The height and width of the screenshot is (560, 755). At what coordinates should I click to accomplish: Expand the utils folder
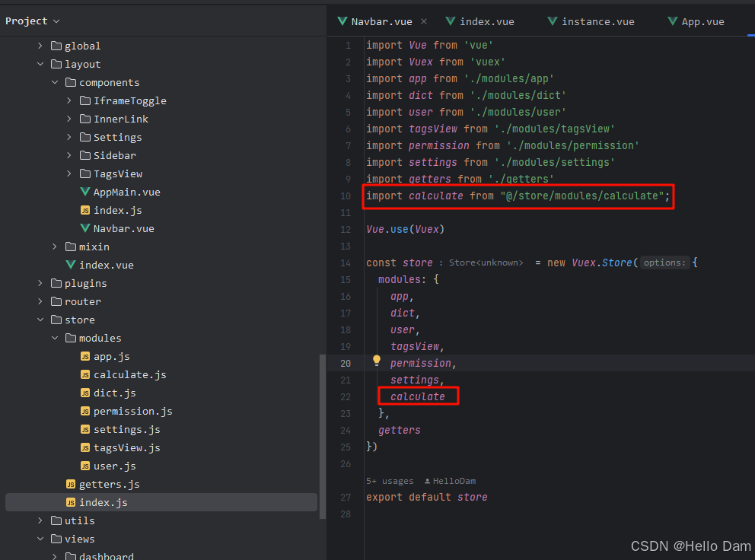coord(40,520)
